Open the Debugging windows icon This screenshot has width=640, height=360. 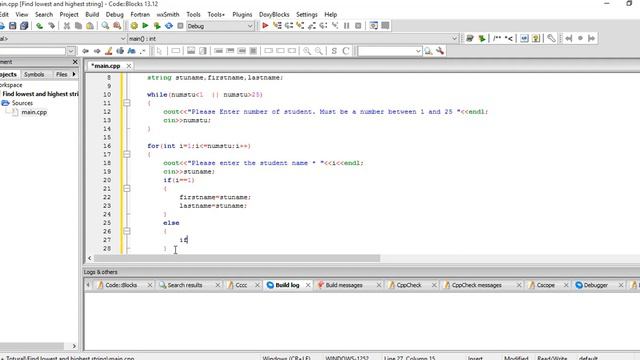point(373,26)
